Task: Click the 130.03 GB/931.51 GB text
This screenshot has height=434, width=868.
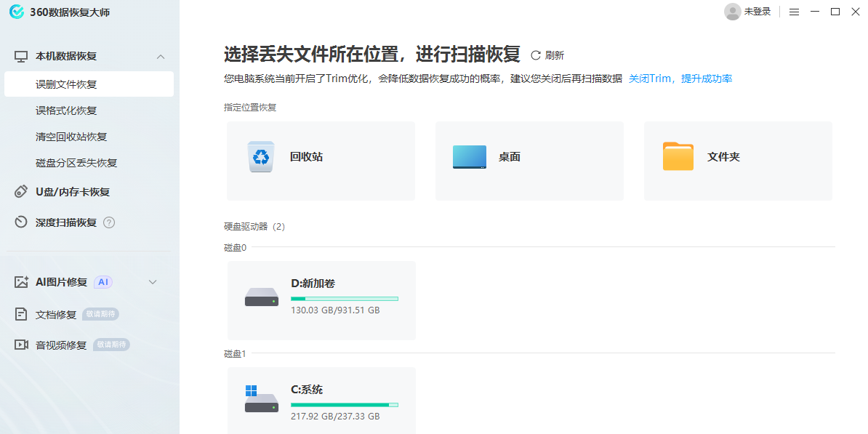Action: [x=335, y=310]
